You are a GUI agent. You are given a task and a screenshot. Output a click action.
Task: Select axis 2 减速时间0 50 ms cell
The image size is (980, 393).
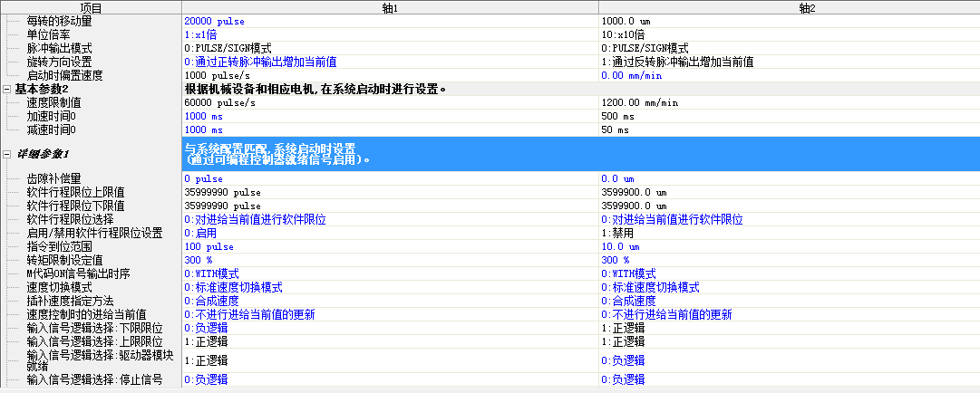[x=789, y=129]
